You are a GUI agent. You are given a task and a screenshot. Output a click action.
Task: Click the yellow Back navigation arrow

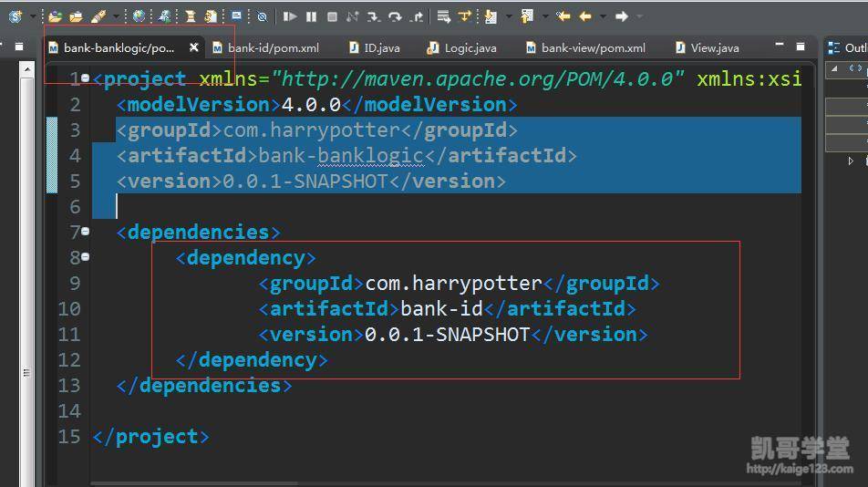[x=584, y=16]
